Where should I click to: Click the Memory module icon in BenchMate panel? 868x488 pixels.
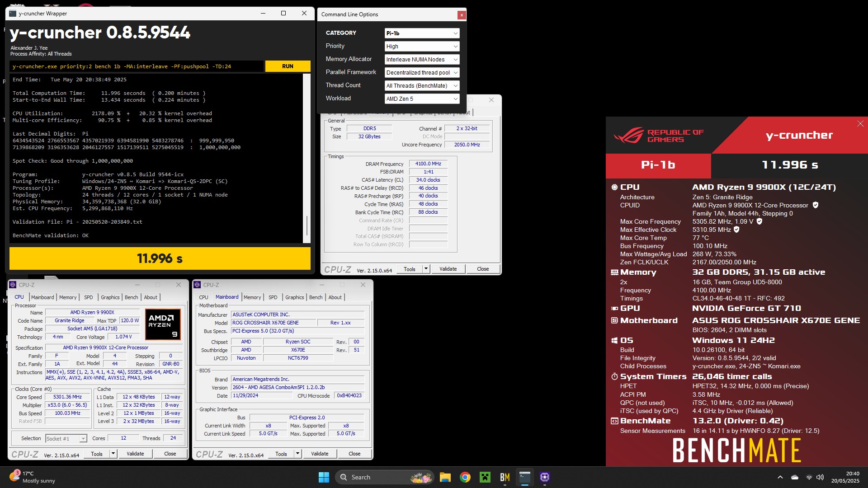[614, 272]
